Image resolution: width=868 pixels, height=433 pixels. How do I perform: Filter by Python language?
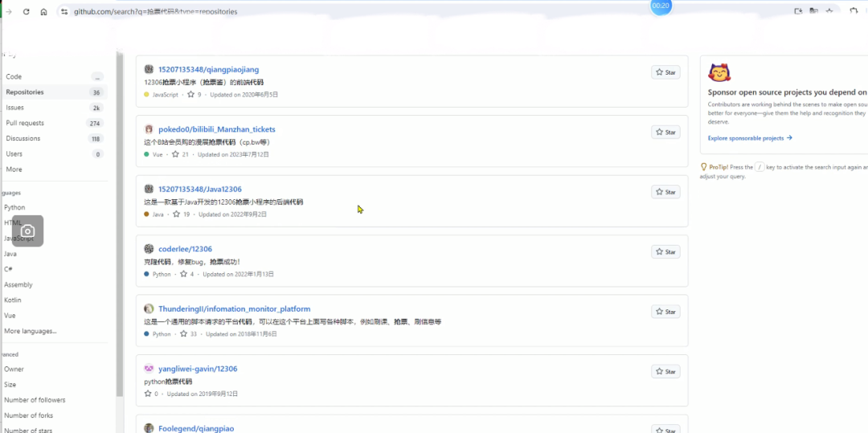point(14,207)
